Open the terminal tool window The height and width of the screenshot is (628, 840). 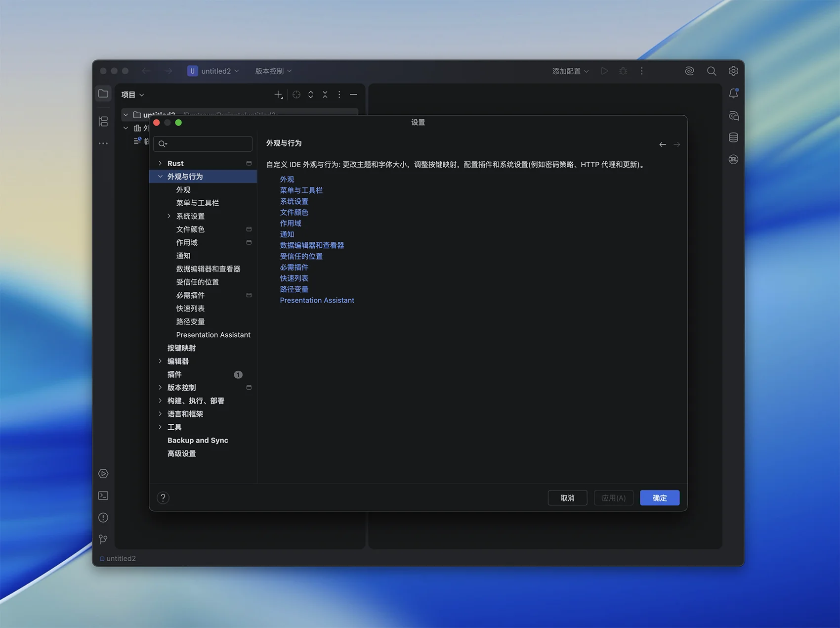103,495
